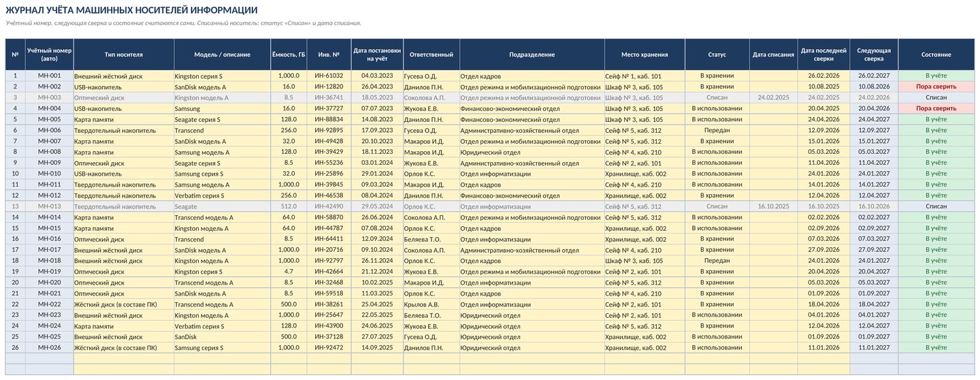This screenshot has width=980, height=380.
Task: Click inventory number "ИН-12820"
Action: (x=329, y=86)
